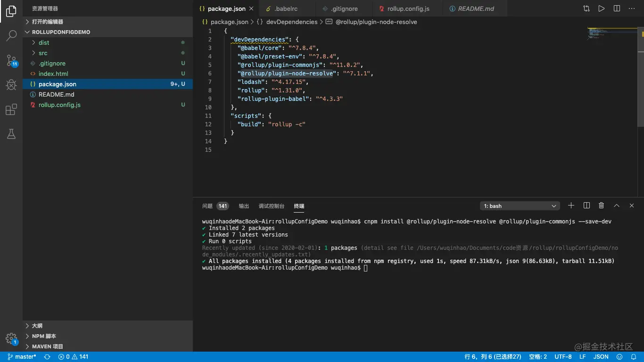Expand the MAVEN 项目 section
This screenshot has height=362, width=644.
[x=107, y=346]
